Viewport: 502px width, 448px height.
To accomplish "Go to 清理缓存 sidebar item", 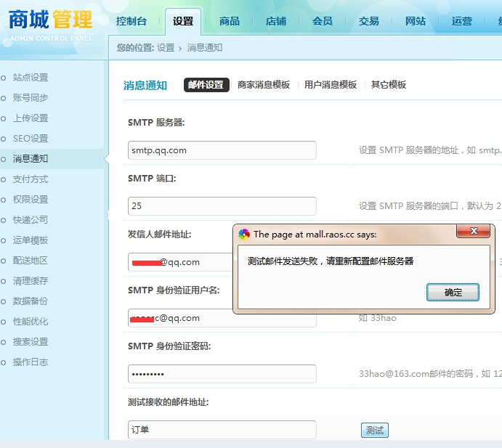I will (x=31, y=281).
